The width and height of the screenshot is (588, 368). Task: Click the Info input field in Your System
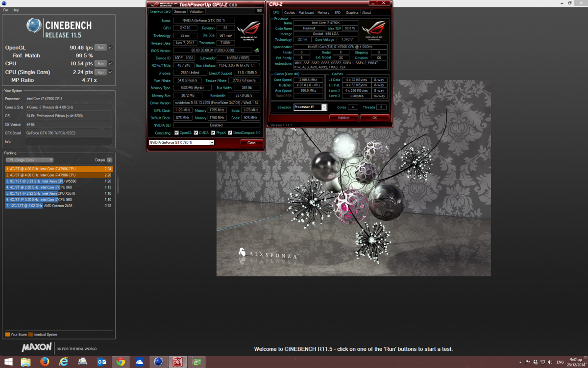(69, 142)
